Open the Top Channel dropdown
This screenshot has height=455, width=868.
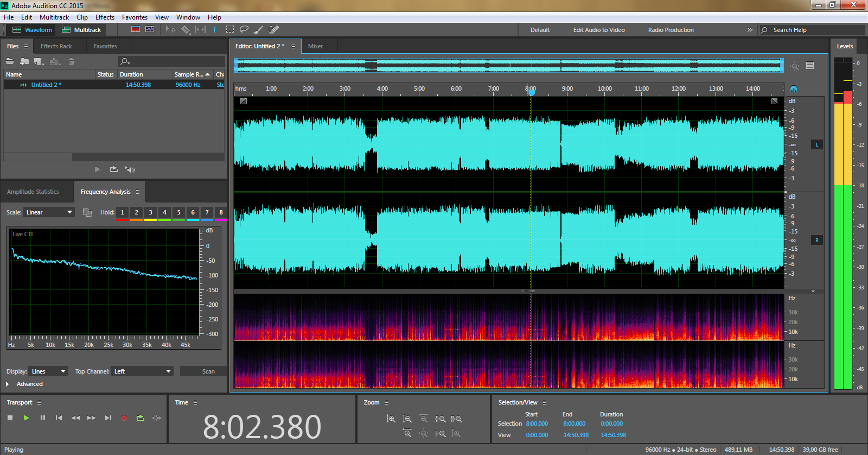[142, 371]
